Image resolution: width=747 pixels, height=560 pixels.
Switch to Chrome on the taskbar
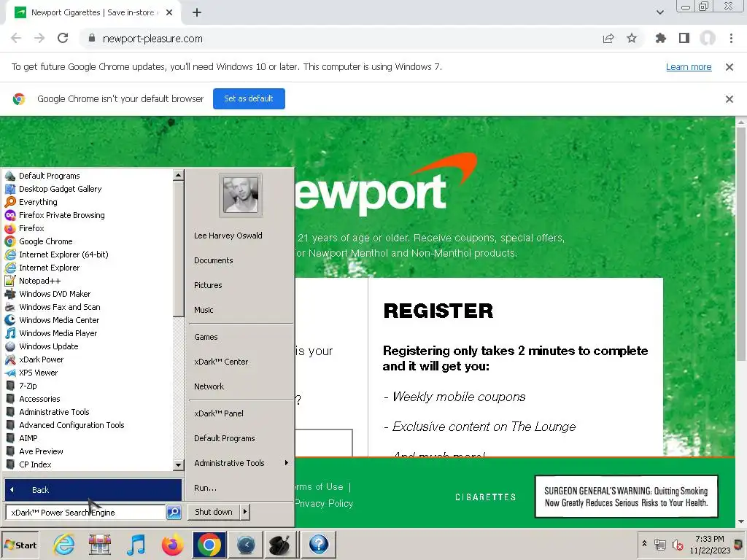click(x=209, y=545)
